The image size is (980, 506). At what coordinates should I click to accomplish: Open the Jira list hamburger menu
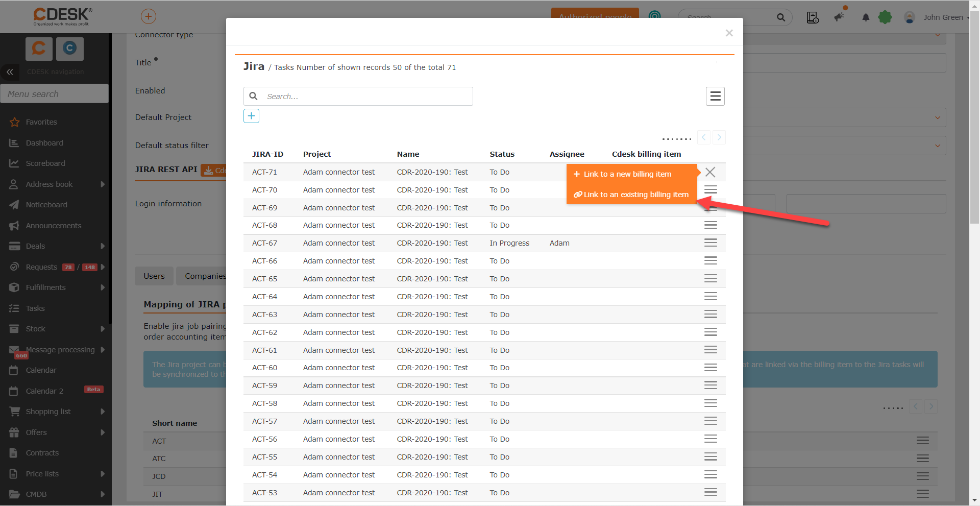pyautogui.click(x=715, y=96)
